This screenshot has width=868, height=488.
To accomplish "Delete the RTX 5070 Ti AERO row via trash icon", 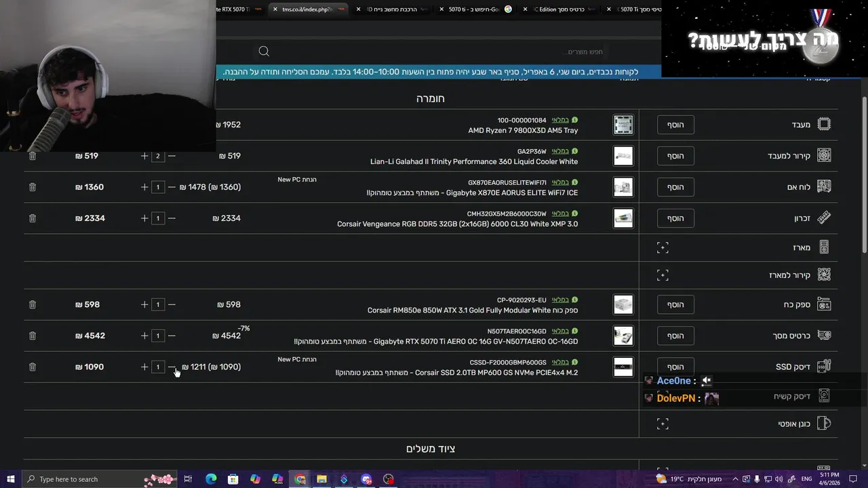I will point(32,335).
